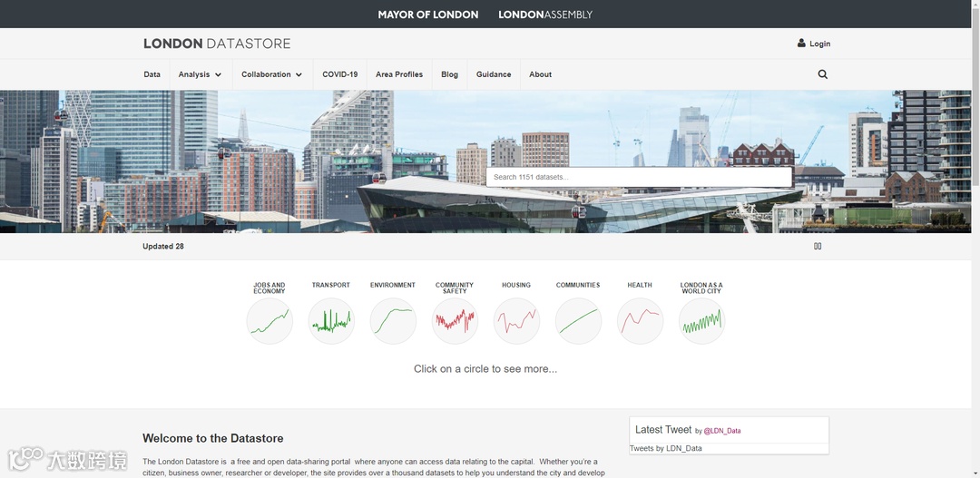Open Community Safety chart circle

click(455, 321)
